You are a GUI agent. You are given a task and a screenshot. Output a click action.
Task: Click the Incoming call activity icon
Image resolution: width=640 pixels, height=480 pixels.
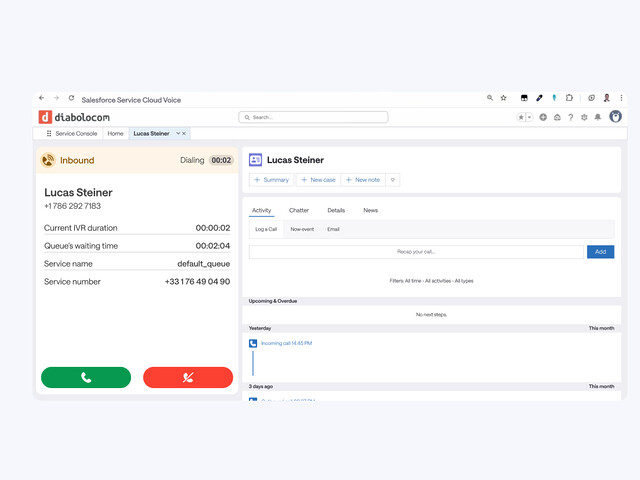253,343
